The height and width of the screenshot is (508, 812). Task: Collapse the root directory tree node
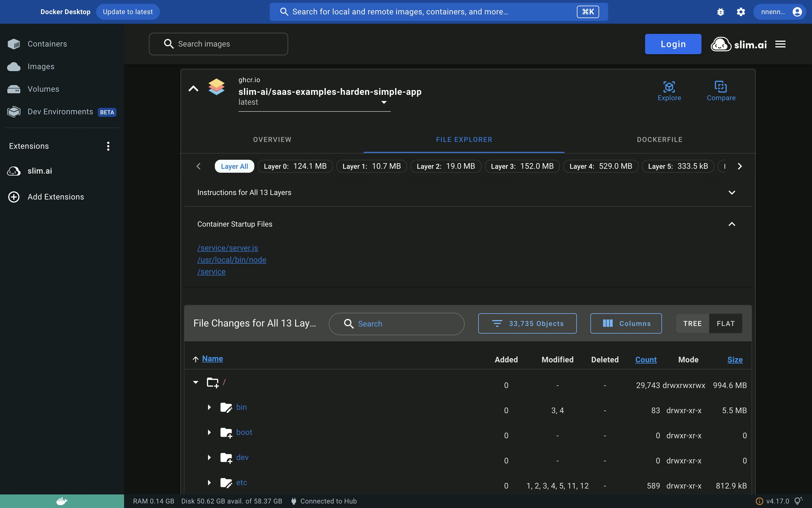tap(196, 382)
